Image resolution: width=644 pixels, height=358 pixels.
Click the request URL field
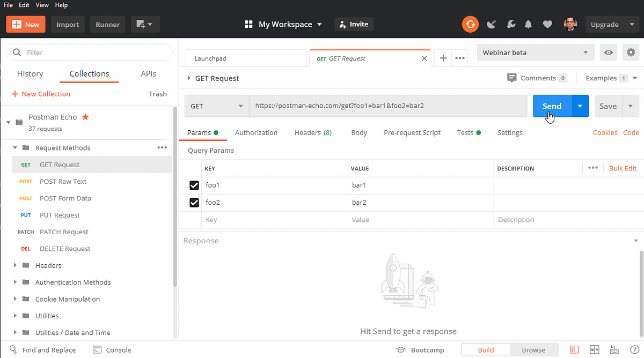[387, 106]
